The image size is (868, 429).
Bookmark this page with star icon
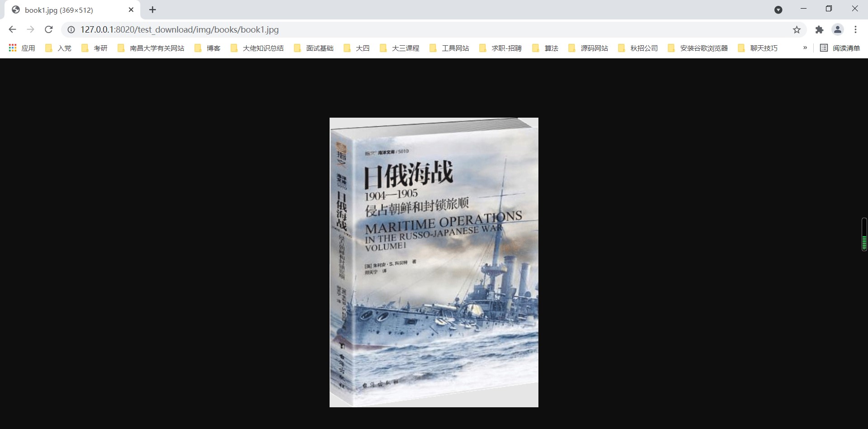(797, 29)
